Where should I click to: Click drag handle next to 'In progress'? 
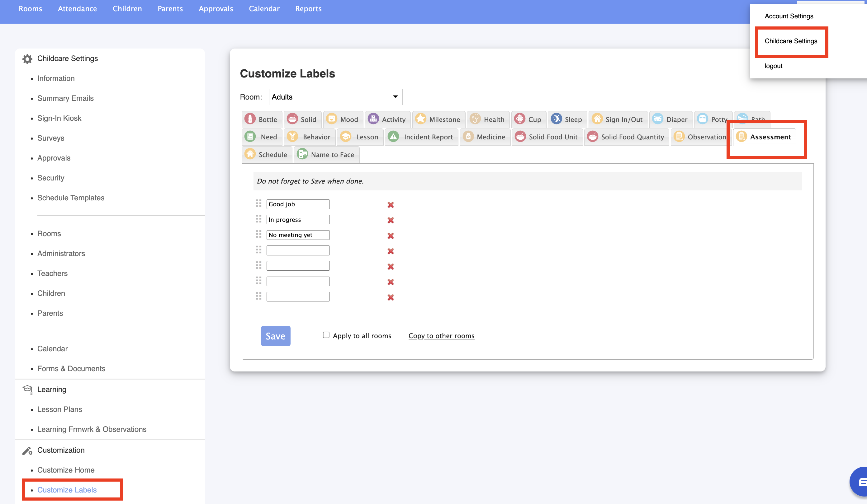(x=258, y=219)
